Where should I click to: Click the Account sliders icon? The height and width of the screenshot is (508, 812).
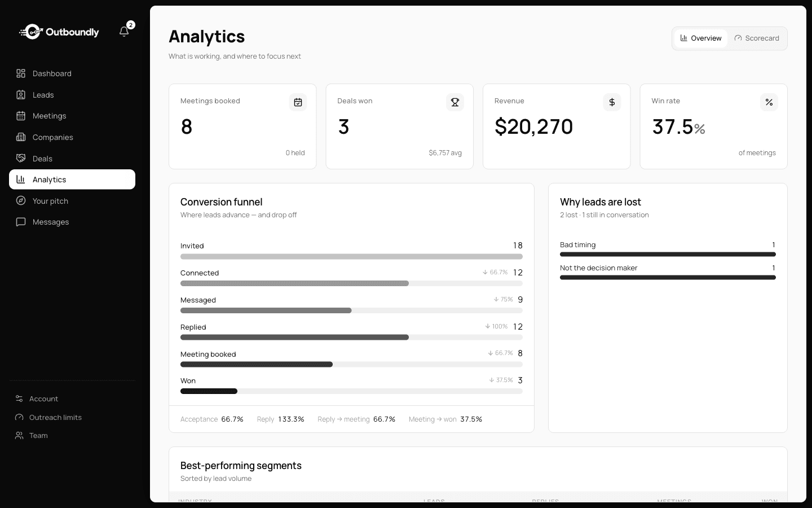[19, 398]
